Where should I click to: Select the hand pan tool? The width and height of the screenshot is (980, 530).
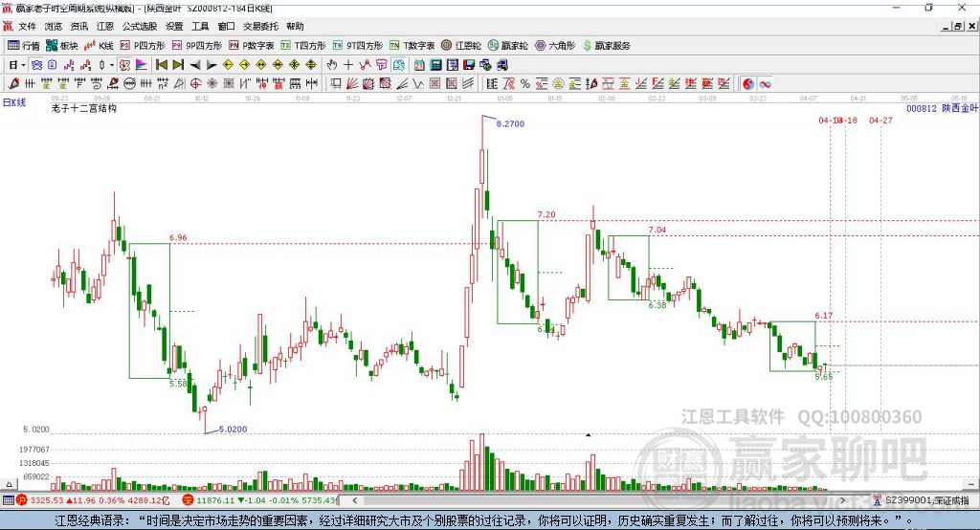[332, 65]
